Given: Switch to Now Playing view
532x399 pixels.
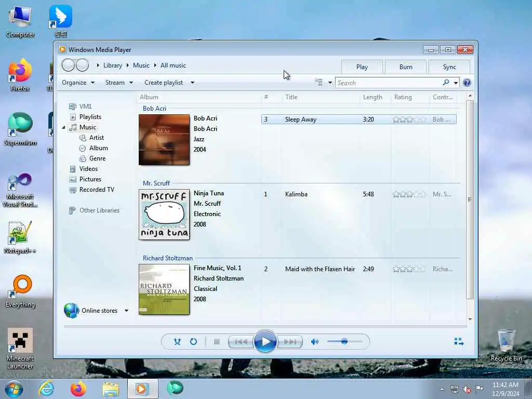Looking at the screenshot, I should click(x=459, y=341).
